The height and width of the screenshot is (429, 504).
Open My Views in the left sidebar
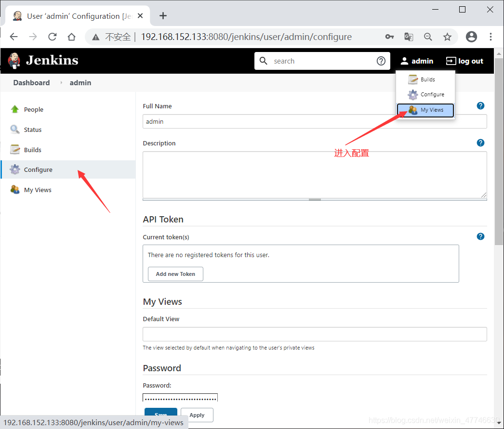[x=38, y=190]
